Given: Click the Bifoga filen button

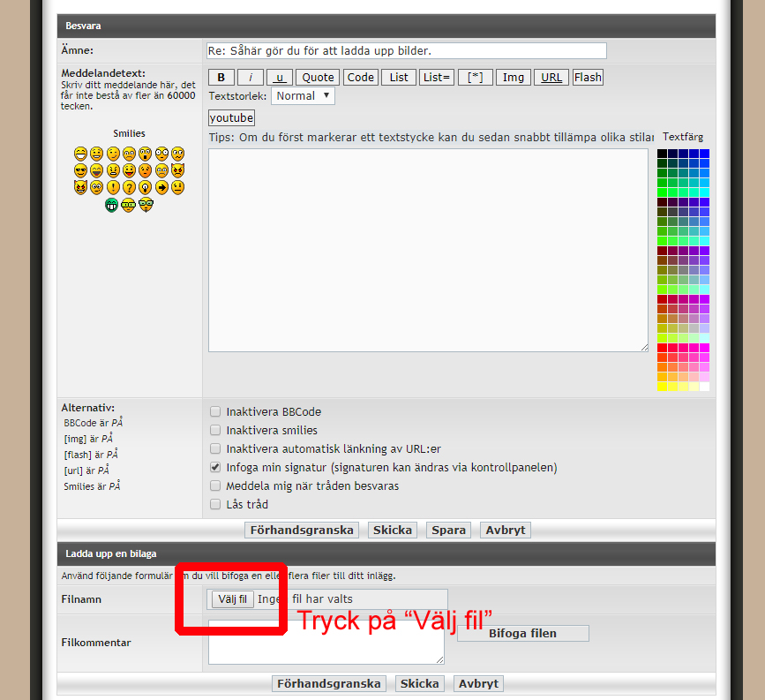Looking at the screenshot, I should 522,633.
